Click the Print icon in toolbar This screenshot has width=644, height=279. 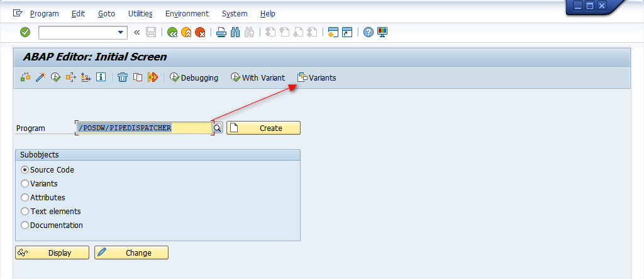[221, 32]
